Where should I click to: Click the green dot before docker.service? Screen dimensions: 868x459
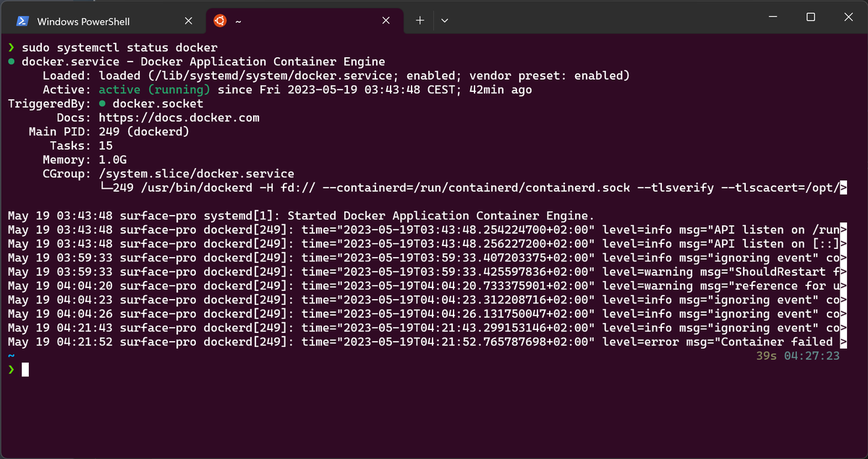pyautogui.click(x=12, y=62)
